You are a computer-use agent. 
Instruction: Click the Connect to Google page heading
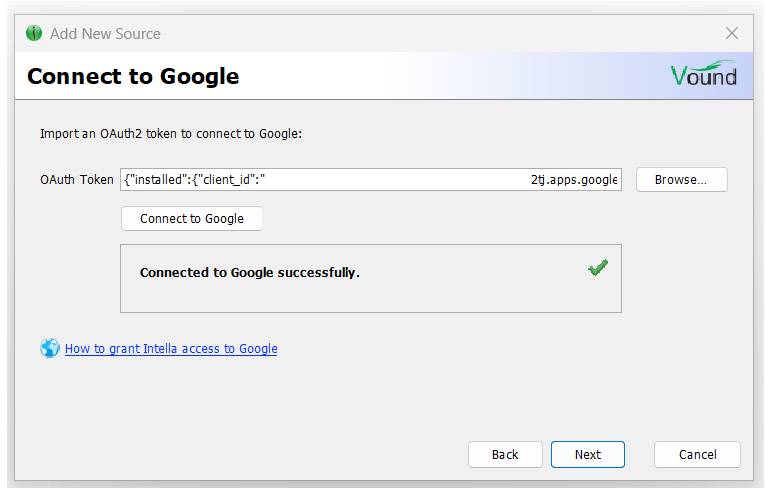tap(133, 76)
